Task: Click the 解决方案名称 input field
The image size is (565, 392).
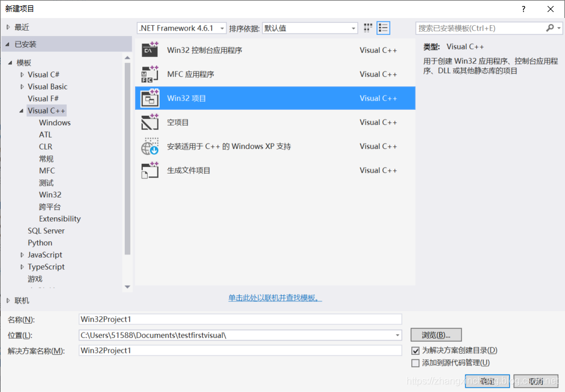Action: click(x=240, y=351)
